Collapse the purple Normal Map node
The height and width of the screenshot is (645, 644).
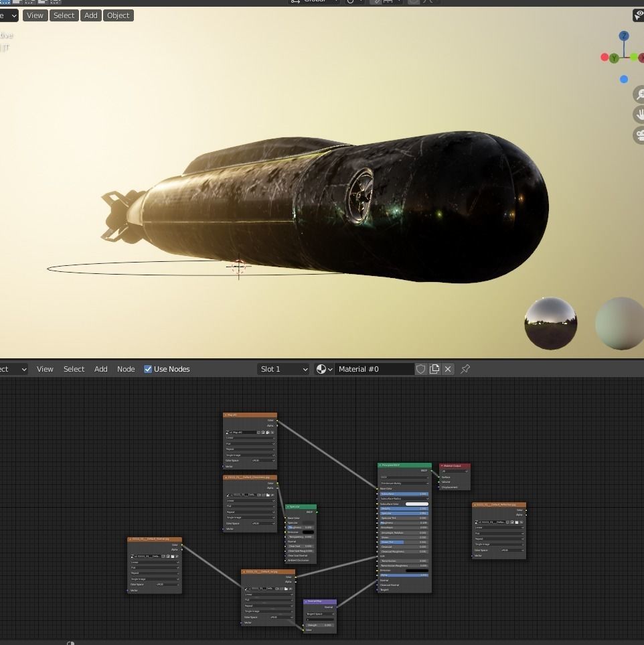(x=306, y=602)
